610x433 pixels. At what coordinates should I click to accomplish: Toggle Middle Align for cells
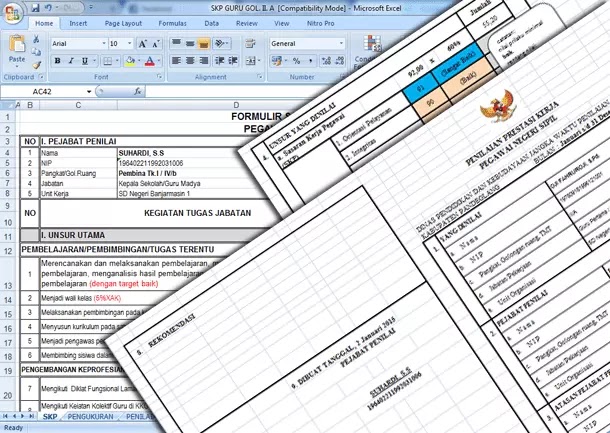190,43
